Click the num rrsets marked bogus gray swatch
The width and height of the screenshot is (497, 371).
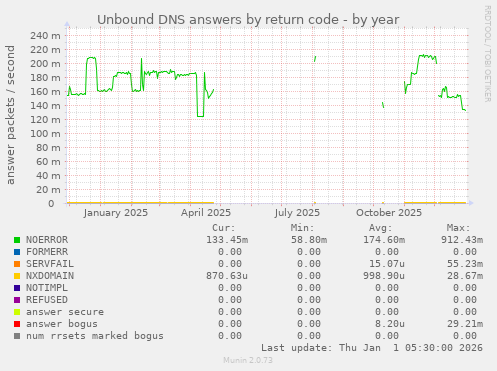pyautogui.click(x=17, y=336)
